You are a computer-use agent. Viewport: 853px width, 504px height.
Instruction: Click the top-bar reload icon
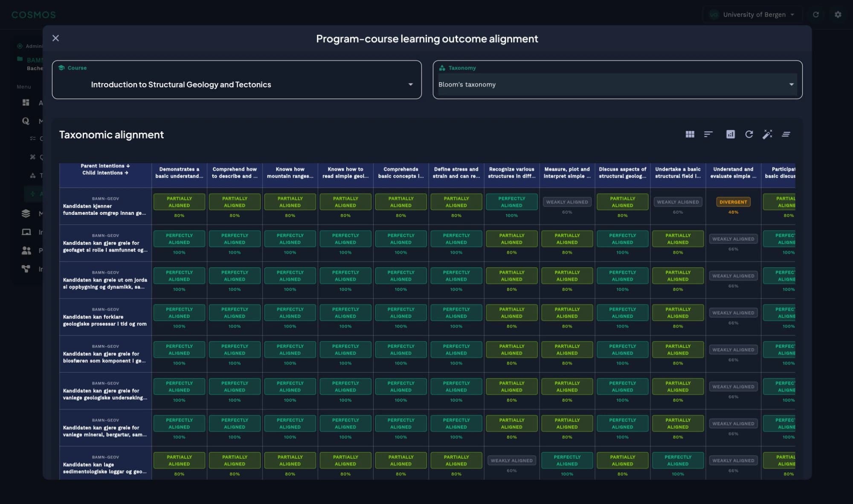815,14
